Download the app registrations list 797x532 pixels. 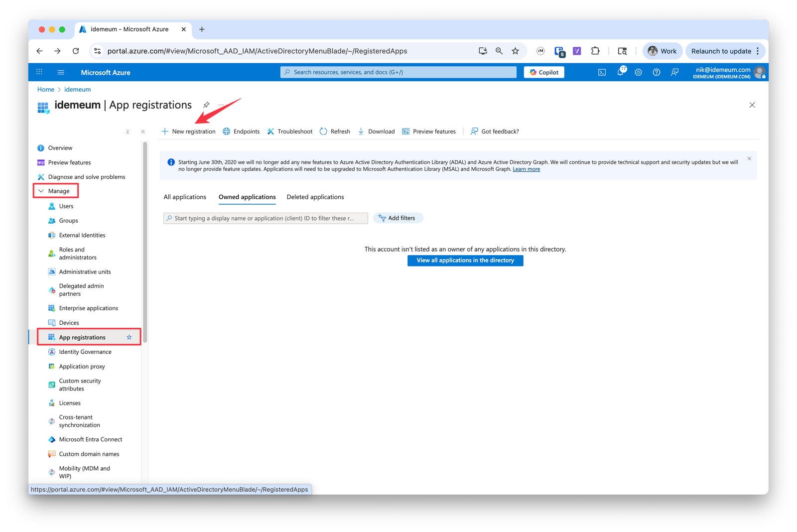376,132
